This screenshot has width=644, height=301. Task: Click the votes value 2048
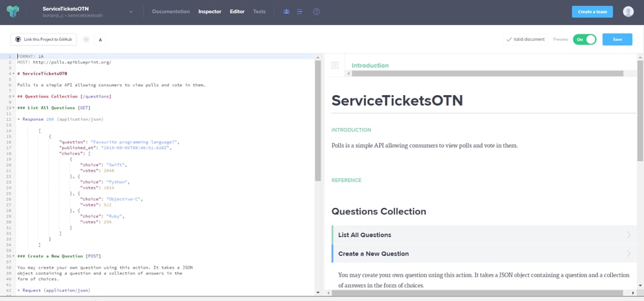pyautogui.click(x=108, y=170)
